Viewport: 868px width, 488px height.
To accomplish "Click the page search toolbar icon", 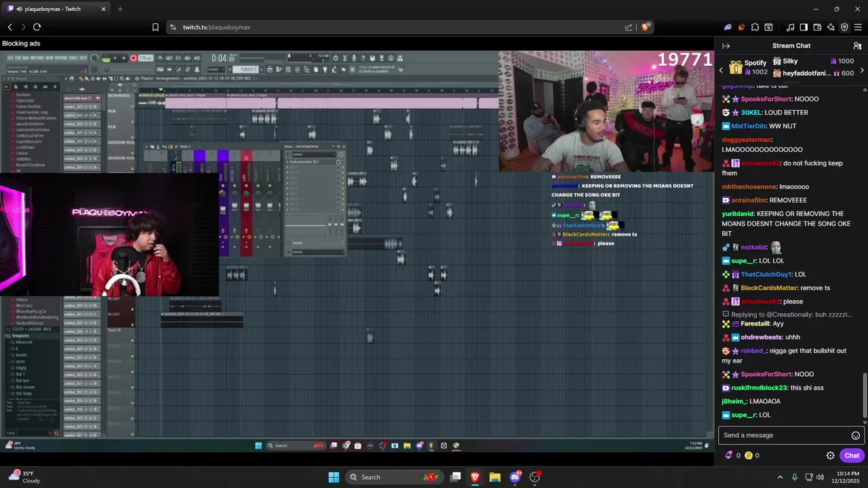I will coord(768,27).
